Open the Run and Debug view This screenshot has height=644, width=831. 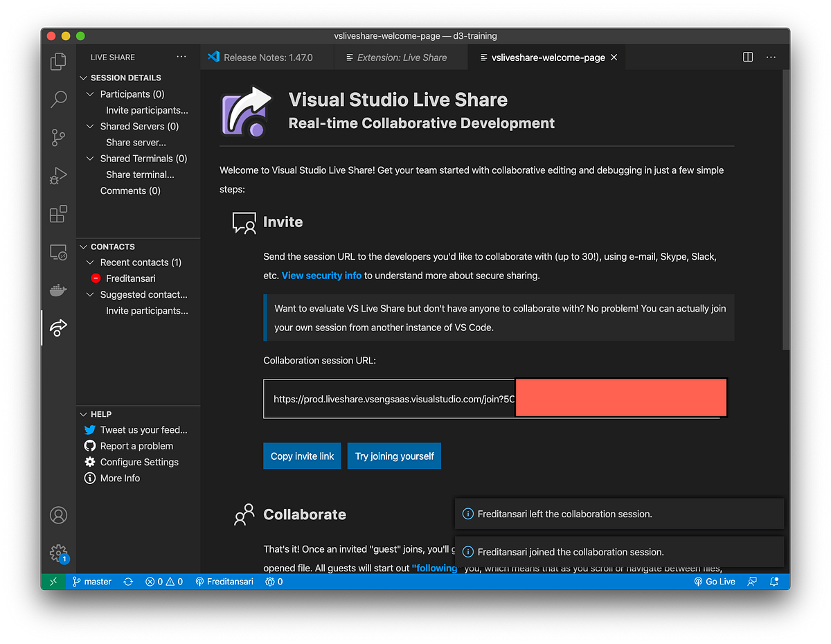click(x=58, y=175)
